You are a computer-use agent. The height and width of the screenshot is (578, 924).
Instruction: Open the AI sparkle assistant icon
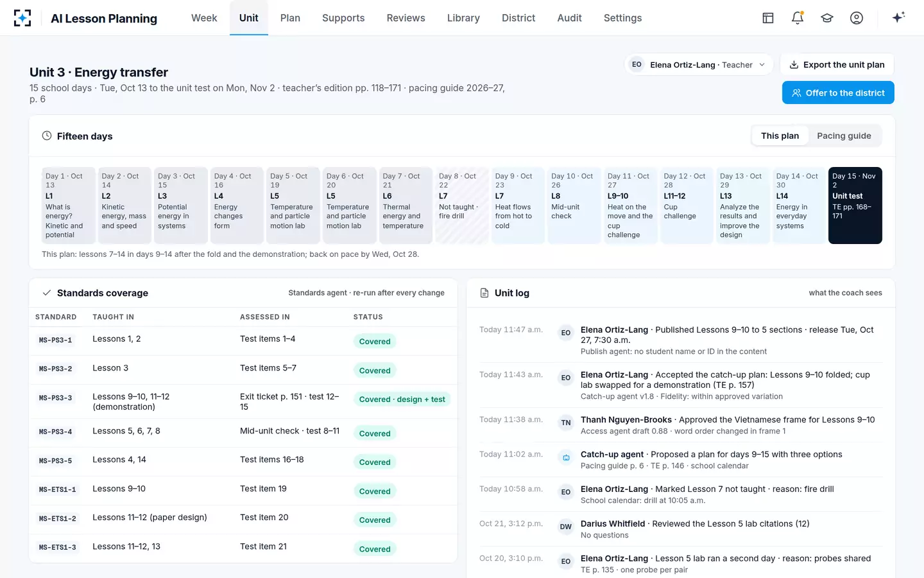click(898, 17)
